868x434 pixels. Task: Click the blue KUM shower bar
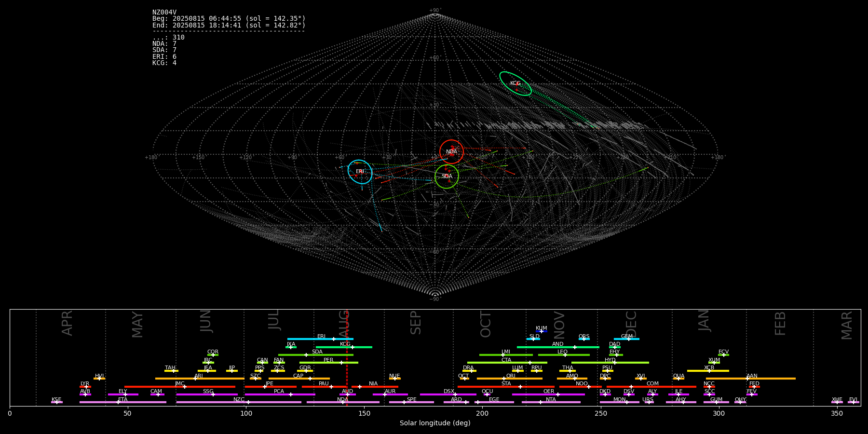542,331
